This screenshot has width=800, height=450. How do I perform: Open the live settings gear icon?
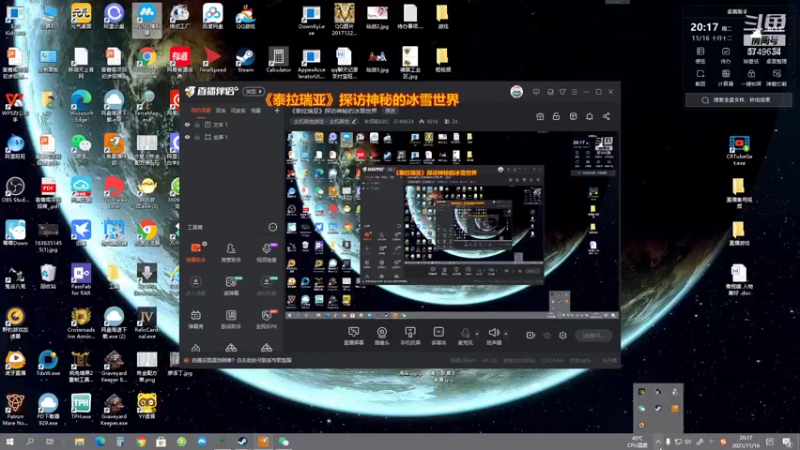[563, 335]
